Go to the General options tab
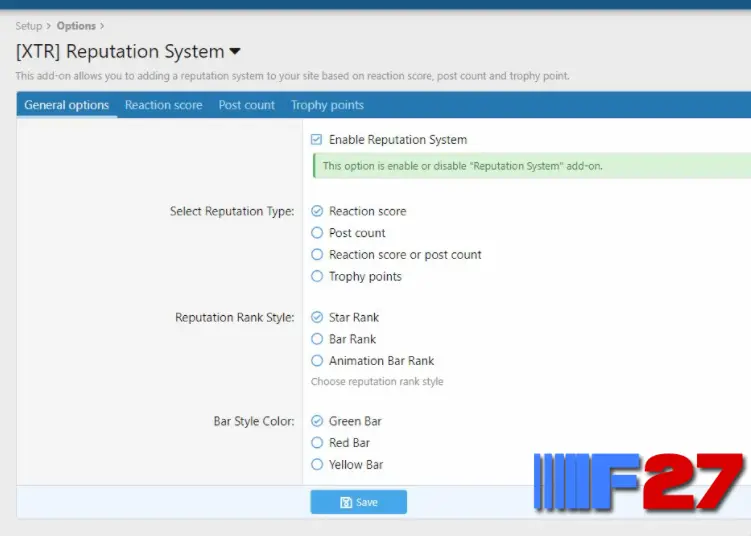Screen dimensions: 751x536 point(67,105)
